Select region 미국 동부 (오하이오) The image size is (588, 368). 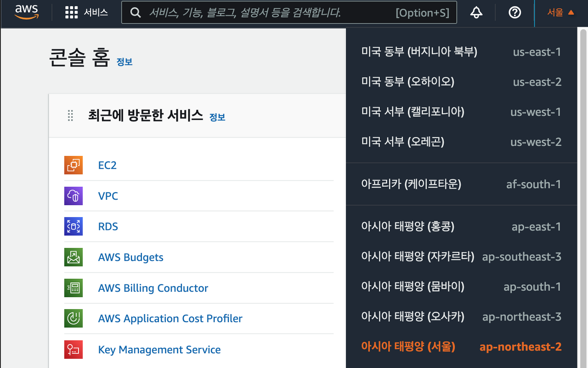(x=461, y=82)
